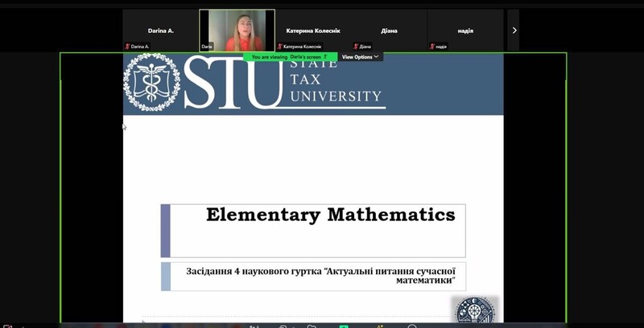Click the Daria name label on video
This screenshot has height=328, width=644.
coord(207,47)
